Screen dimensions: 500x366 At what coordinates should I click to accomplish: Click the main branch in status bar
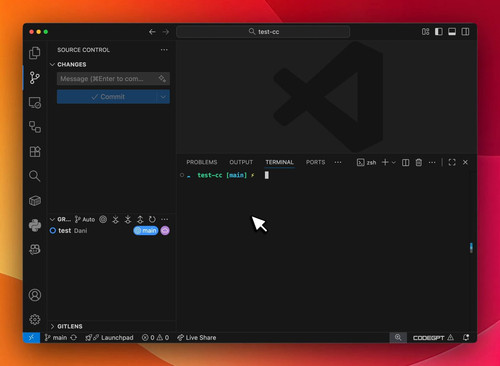tap(56, 338)
